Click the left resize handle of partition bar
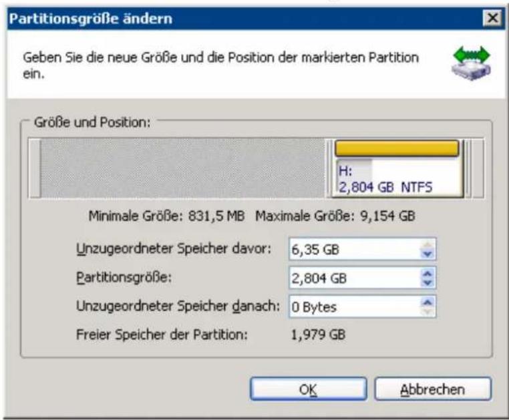This screenshot has width=509, height=420. point(328,168)
